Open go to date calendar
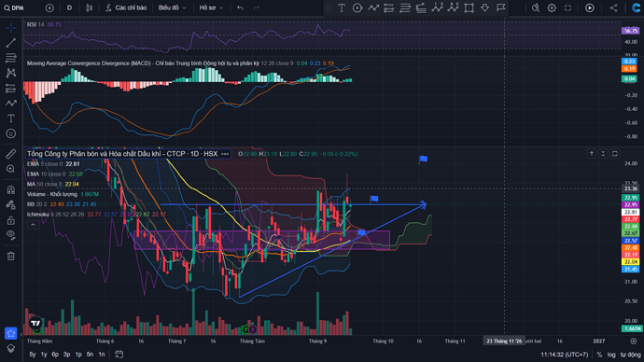644x362 pixels. click(119, 355)
